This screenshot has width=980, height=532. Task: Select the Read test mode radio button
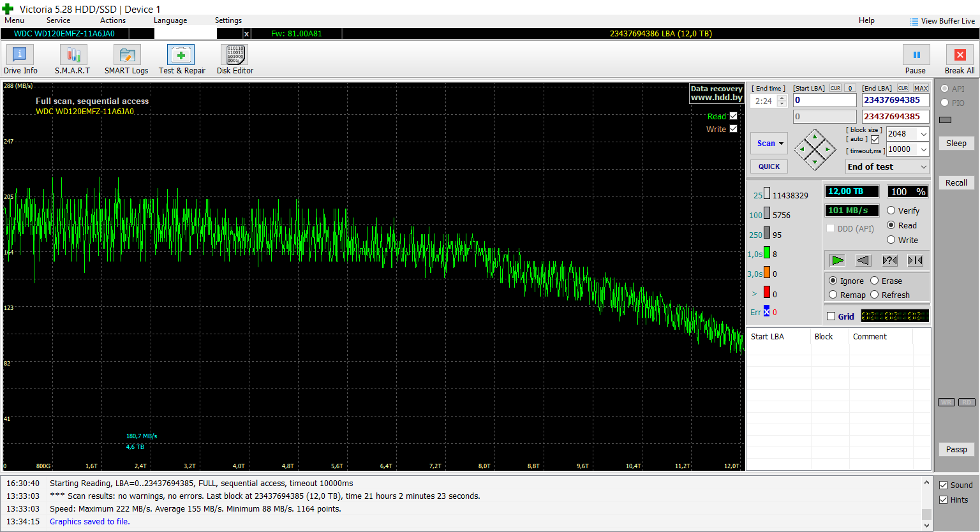(x=891, y=225)
